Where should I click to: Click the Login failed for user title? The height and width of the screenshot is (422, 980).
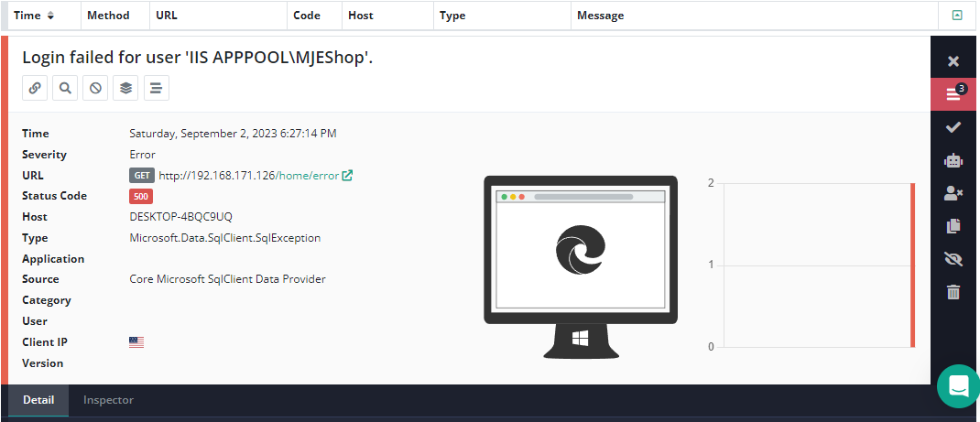coord(198,57)
